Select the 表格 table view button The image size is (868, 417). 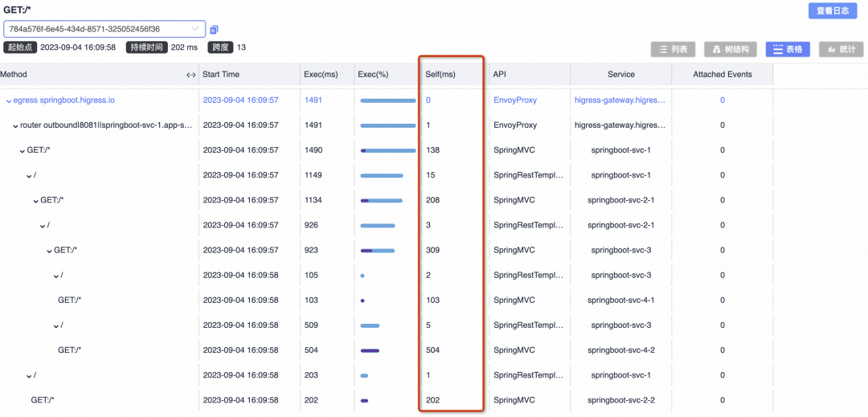coord(787,50)
